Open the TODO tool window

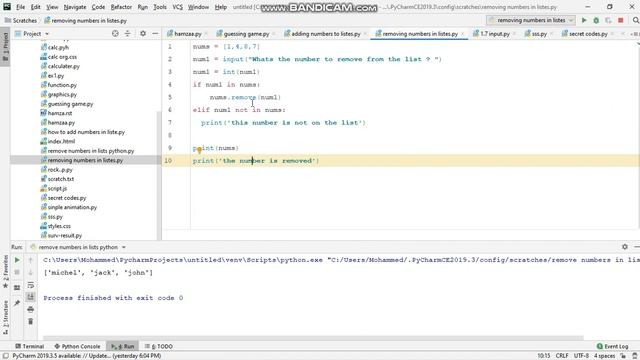pos(159,346)
